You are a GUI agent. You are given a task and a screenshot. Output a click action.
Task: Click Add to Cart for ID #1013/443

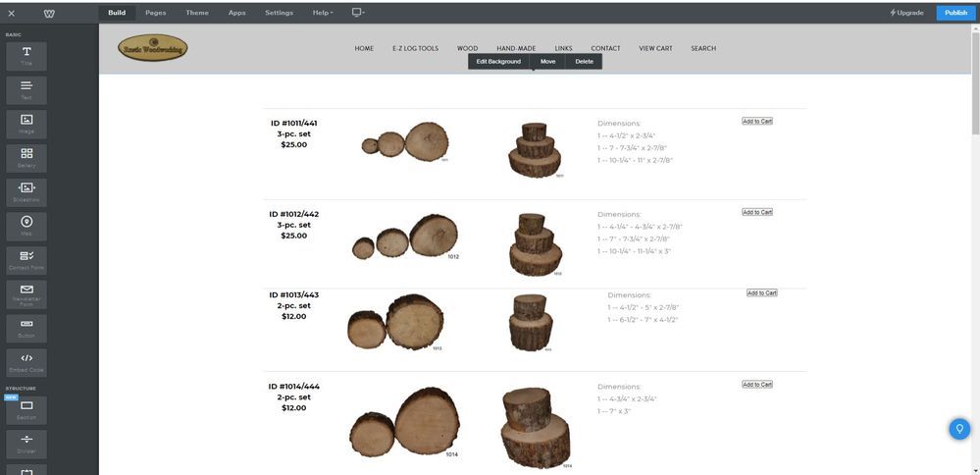[x=761, y=292]
